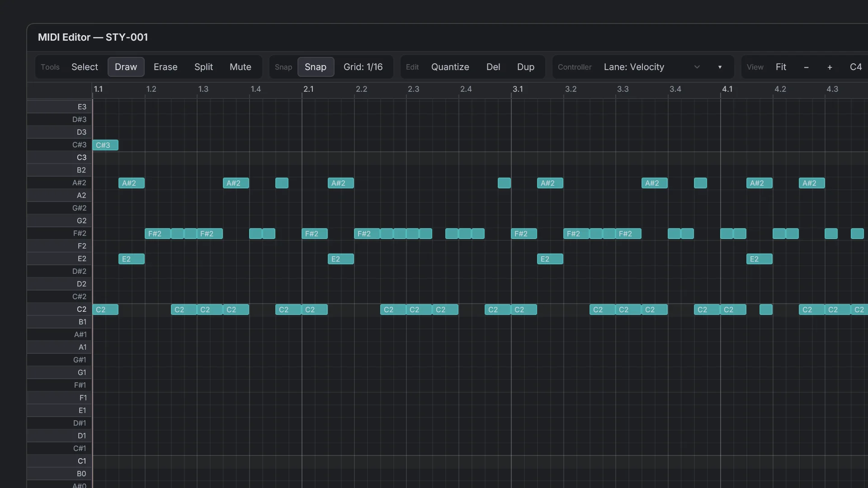Click the D#3 piano key

[x=59, y=119]
